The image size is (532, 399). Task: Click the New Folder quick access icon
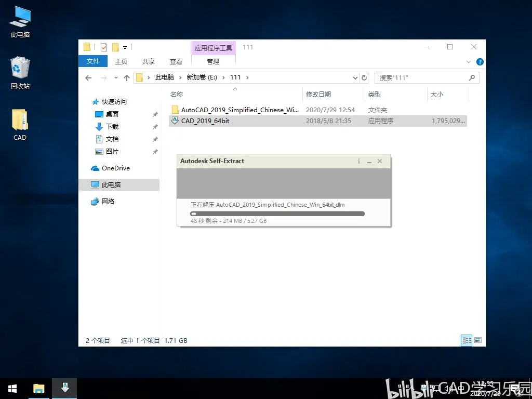[116, 47]
